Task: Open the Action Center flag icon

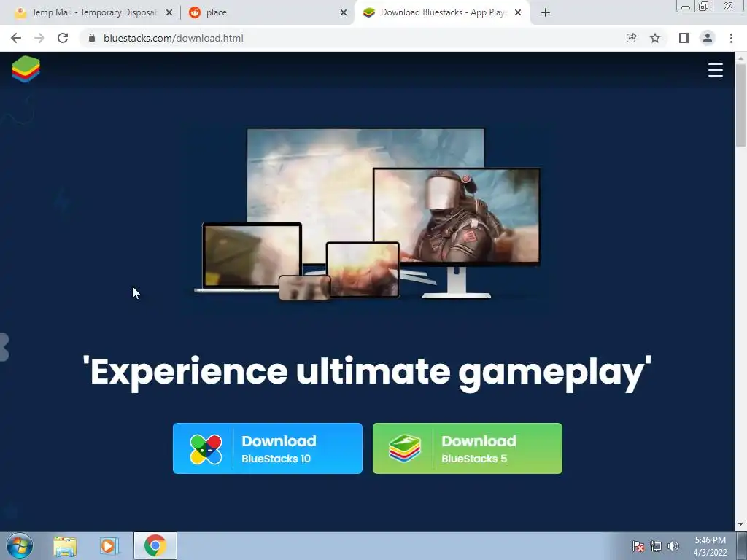Action: [638, 546]
